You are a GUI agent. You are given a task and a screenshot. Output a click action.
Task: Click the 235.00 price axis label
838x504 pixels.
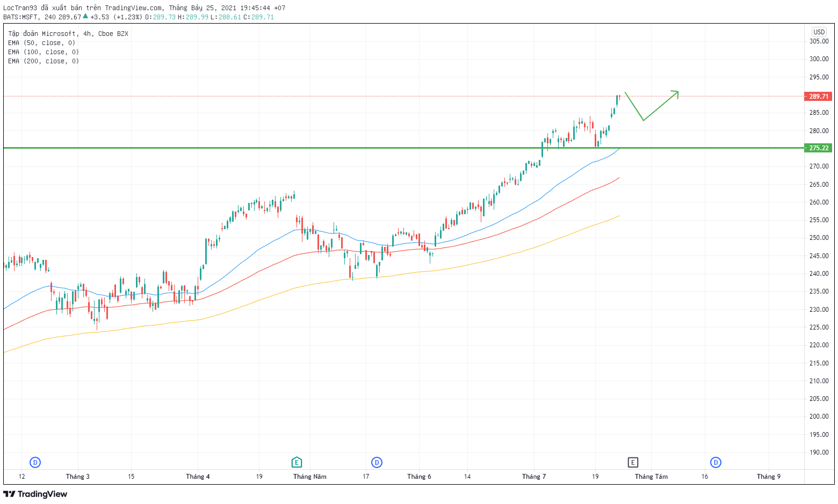coord(819,291)
